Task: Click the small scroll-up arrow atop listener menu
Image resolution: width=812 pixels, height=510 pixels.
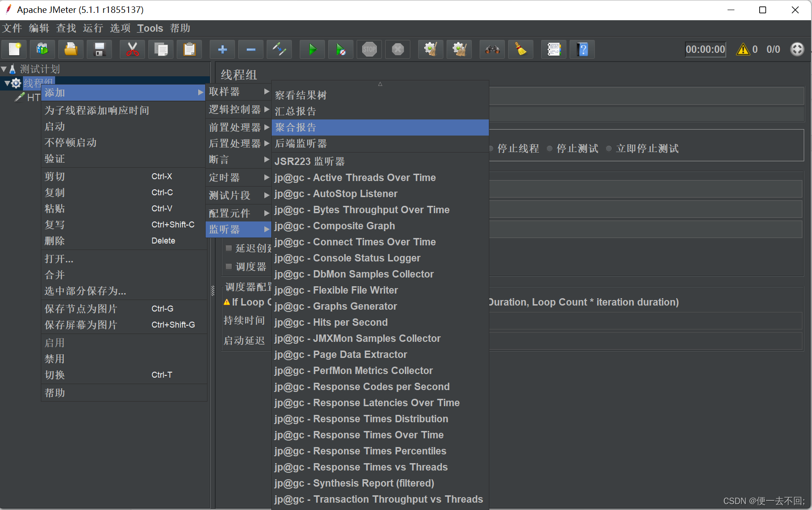Action: click(x=380, y=84)
